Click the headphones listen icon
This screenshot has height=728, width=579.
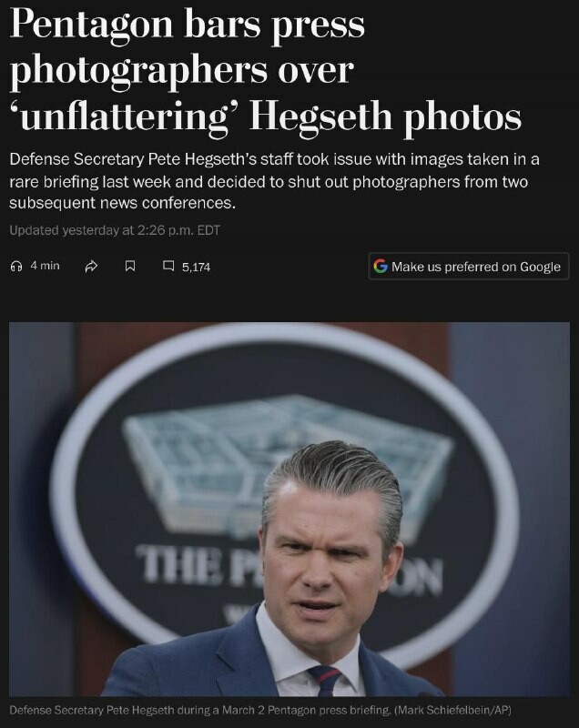click(16, 266)
